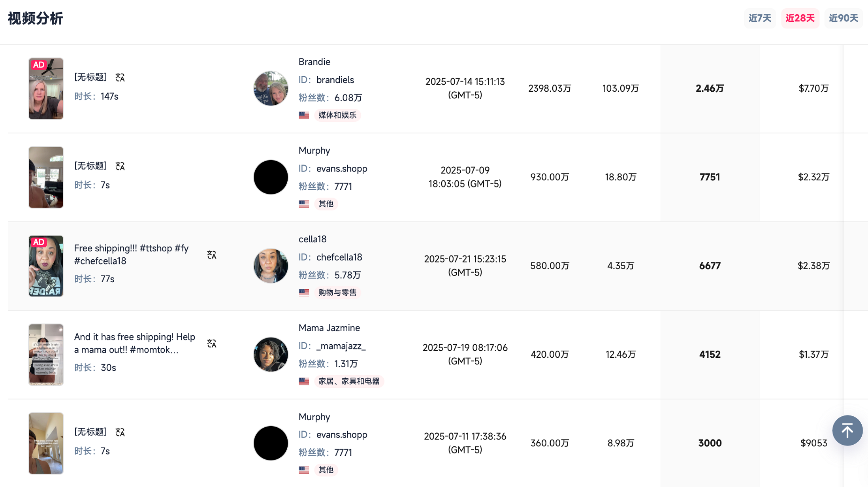868x487 pixels.
Task: Click the 购物与零售 category tag
Action: pyautogui.click(x=337, y=293)
